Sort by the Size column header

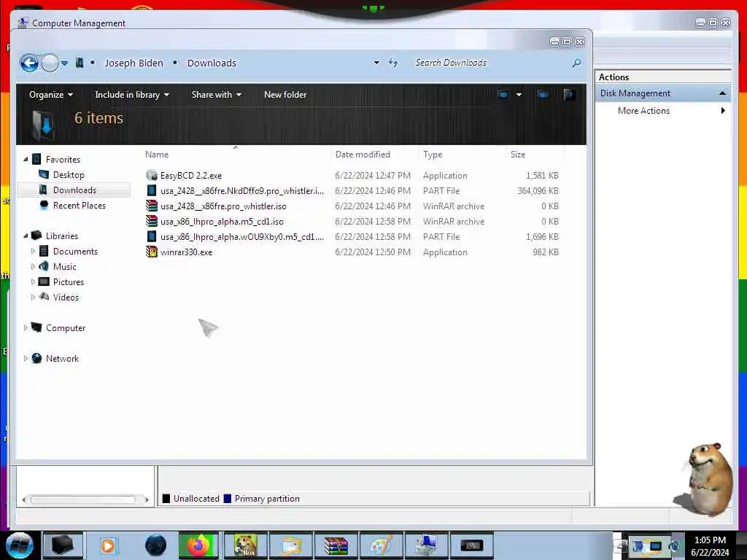[x=518, y=155]
